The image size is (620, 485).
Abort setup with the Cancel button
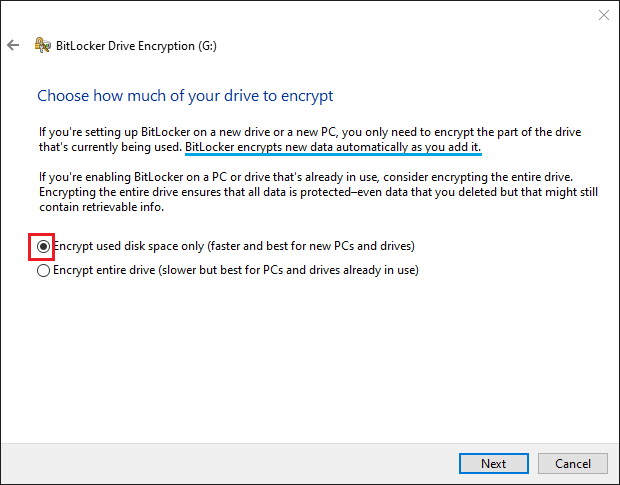[x=573, y=463]
